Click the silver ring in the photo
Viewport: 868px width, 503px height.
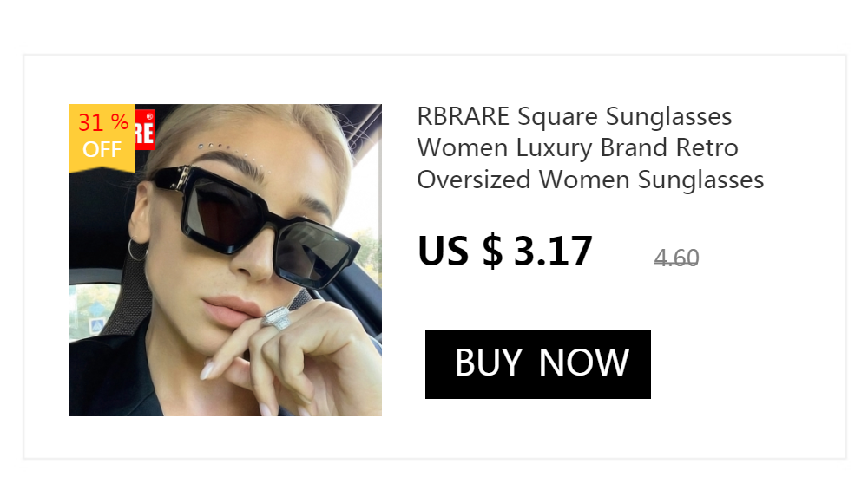click(x=277, y=317)
